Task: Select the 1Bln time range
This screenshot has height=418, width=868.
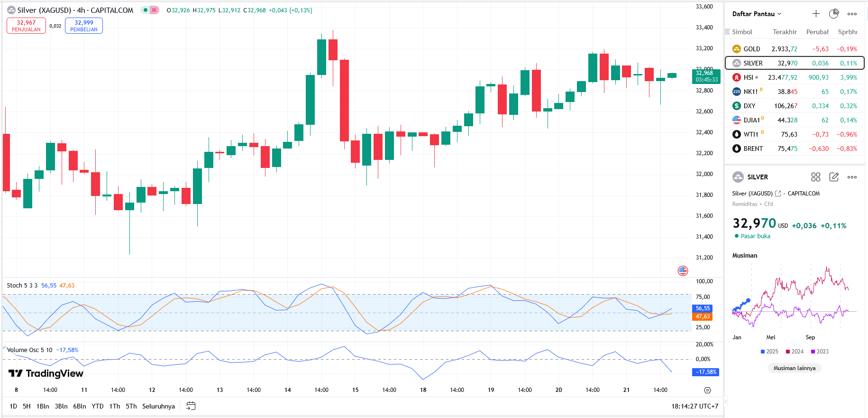Action: click(43, 406)
